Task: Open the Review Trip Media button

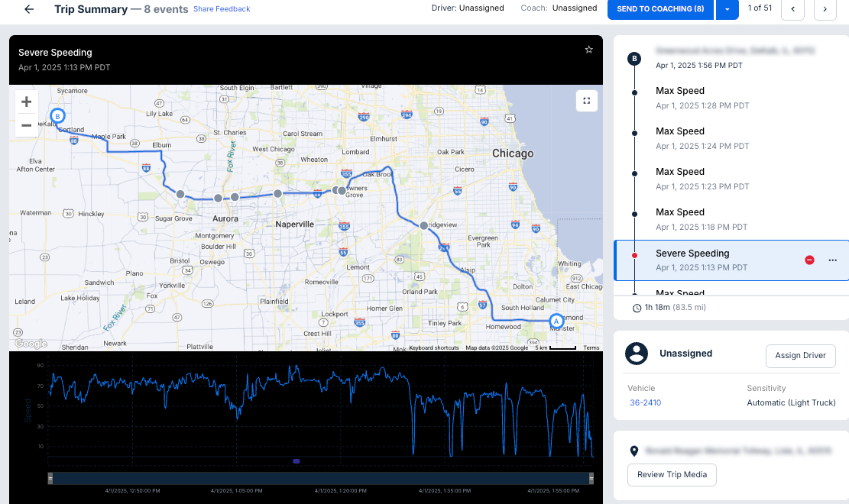Action: [x=672, y=475]
